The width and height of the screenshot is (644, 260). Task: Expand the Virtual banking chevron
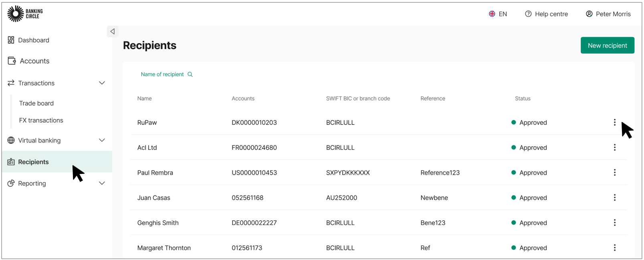102,140
